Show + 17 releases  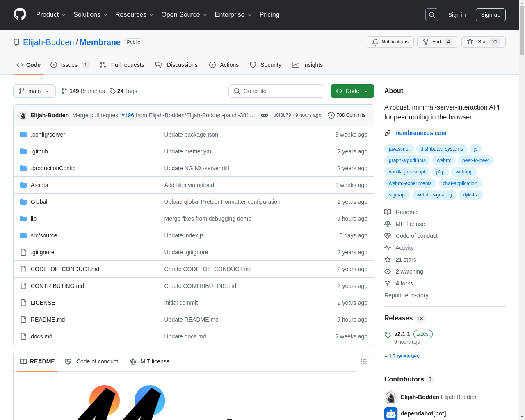tap(402, 356)
